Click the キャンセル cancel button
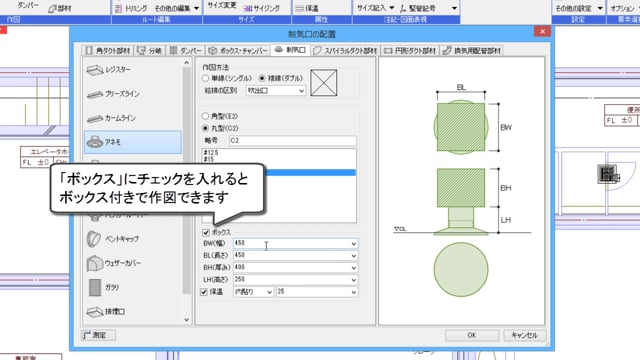The height and width of the screenshot is (360, 640). (524, 335)
